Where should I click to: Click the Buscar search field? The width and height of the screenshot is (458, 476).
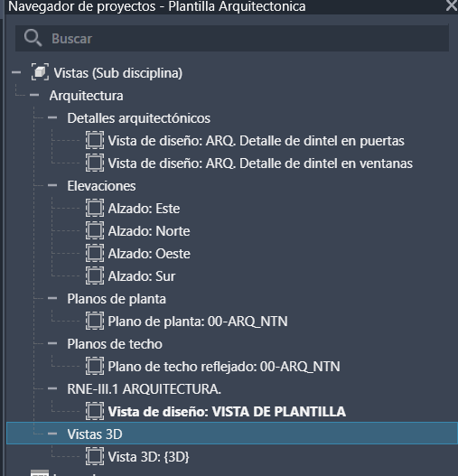(232, 38)
